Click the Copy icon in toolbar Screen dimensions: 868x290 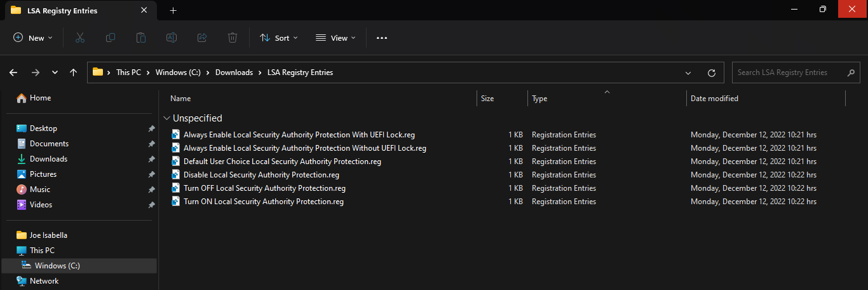[111, 38]
